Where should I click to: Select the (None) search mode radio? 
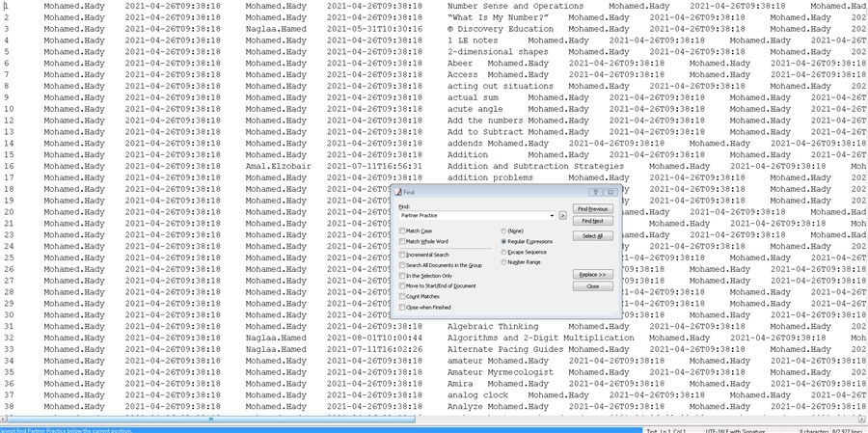tap(503, 230)
